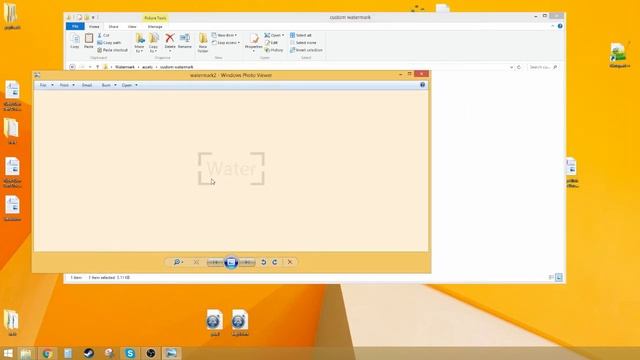Go to the next image in Photo Viewer

[x=247, y=262]
